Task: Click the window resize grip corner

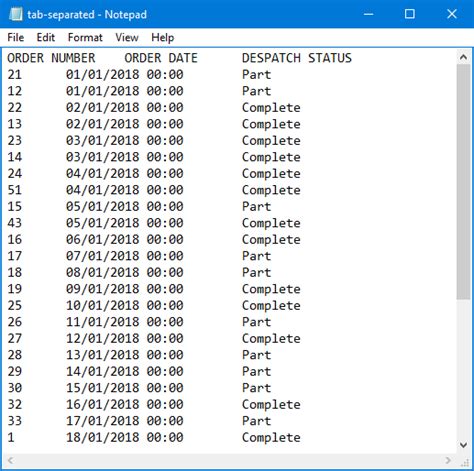Action: tap(464, 462)
